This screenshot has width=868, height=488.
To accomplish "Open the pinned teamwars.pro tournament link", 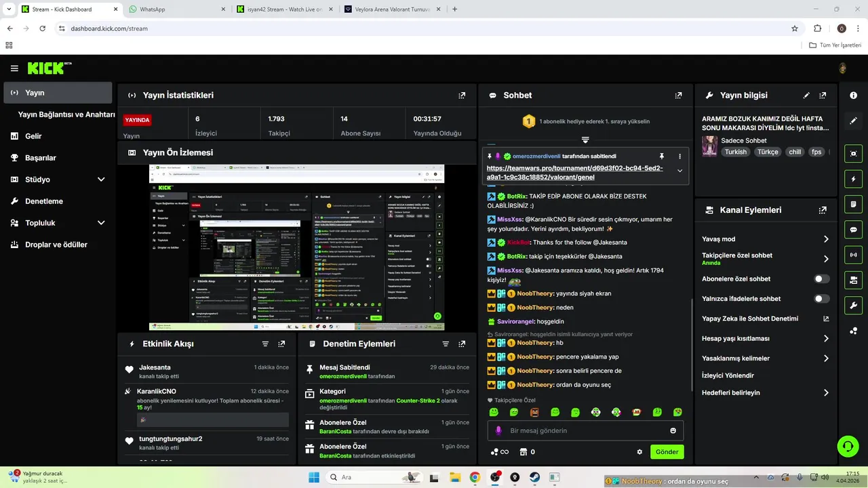I will (574, 172).
